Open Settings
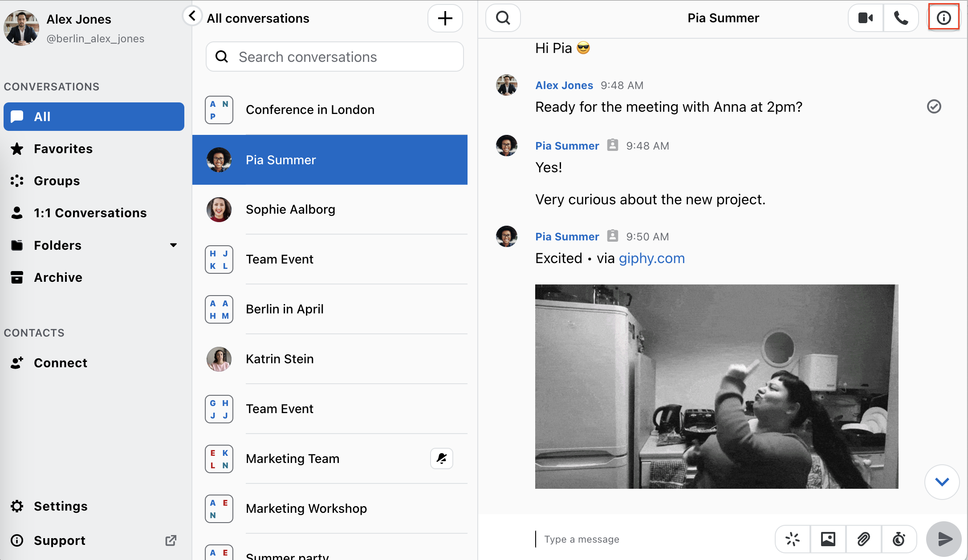This screenshot has height=560, width=968. coord(94,506)
